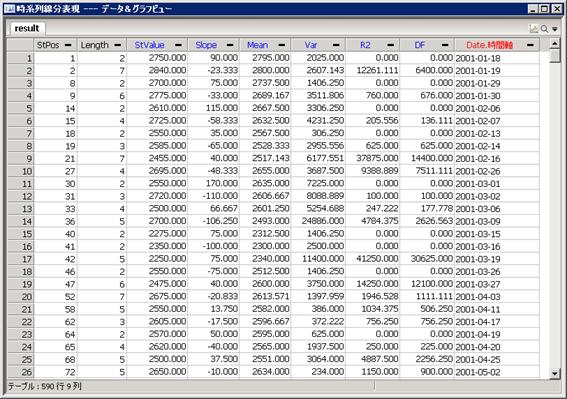Select the result tab

(x=27, y=28)
